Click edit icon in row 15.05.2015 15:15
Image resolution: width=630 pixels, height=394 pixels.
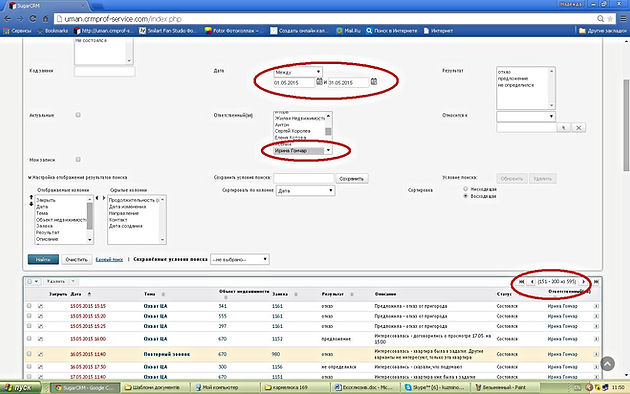[x=41, y=306]
